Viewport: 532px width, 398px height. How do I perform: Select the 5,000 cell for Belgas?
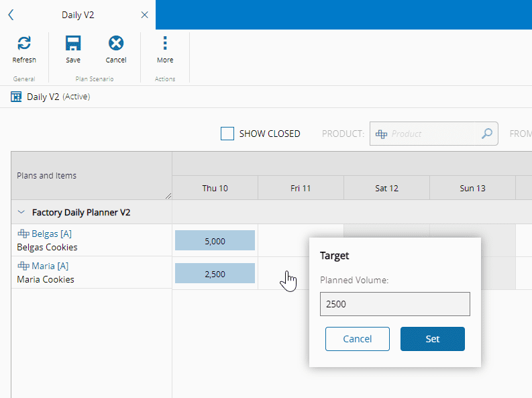215,241
